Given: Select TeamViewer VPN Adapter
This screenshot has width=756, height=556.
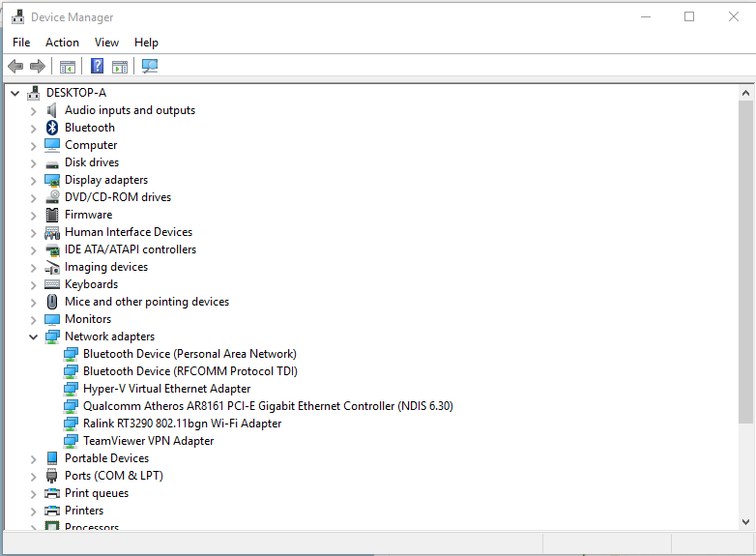Looking at the screenshot, I should (x=149, y=441).
